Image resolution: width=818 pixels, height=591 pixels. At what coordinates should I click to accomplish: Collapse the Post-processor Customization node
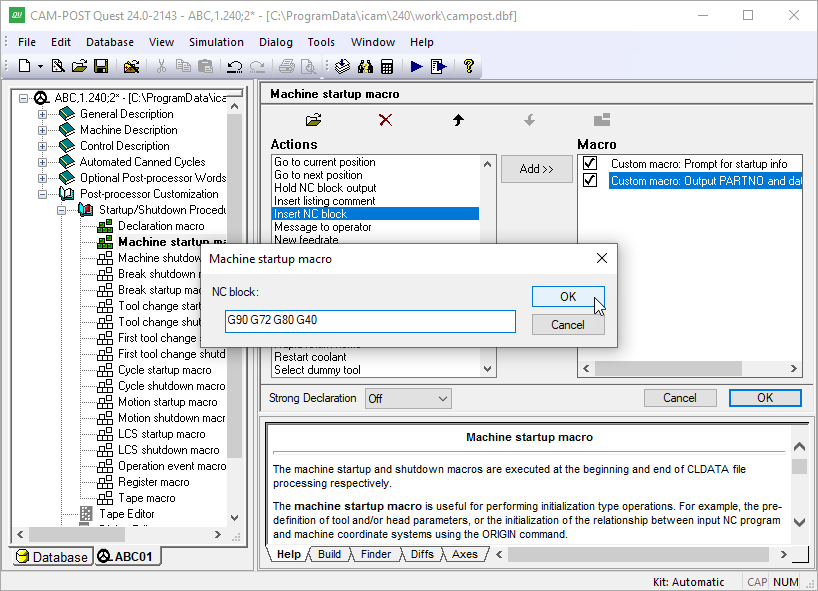pyautogui.click(x=42, y=194)
